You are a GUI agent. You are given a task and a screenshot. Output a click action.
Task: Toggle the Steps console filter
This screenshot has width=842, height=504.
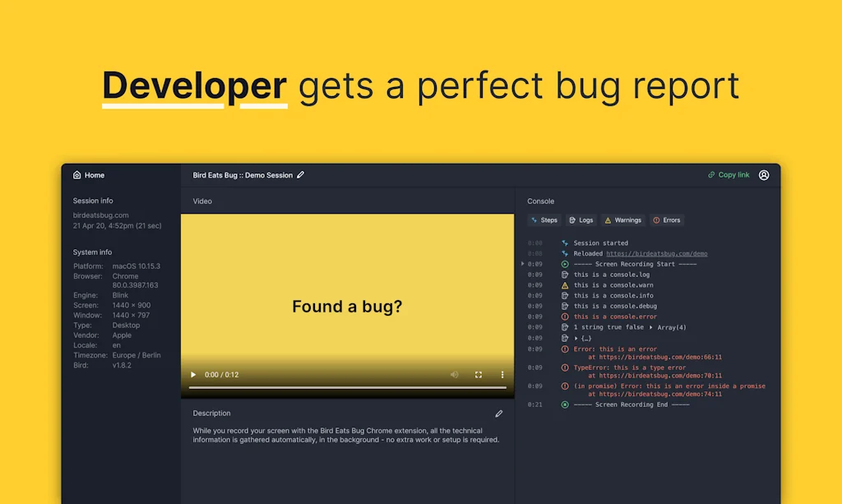click(x=544, y=220)
